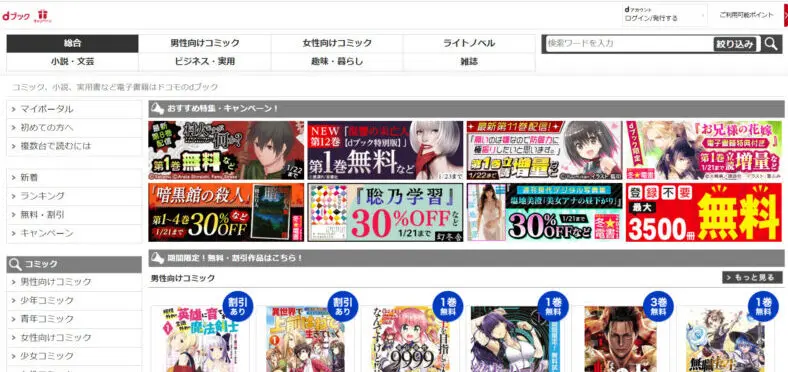
Task: Click 割引あり badge on 英雄に育てる魔法剣士 cover
Action: (x=238, y=307)
